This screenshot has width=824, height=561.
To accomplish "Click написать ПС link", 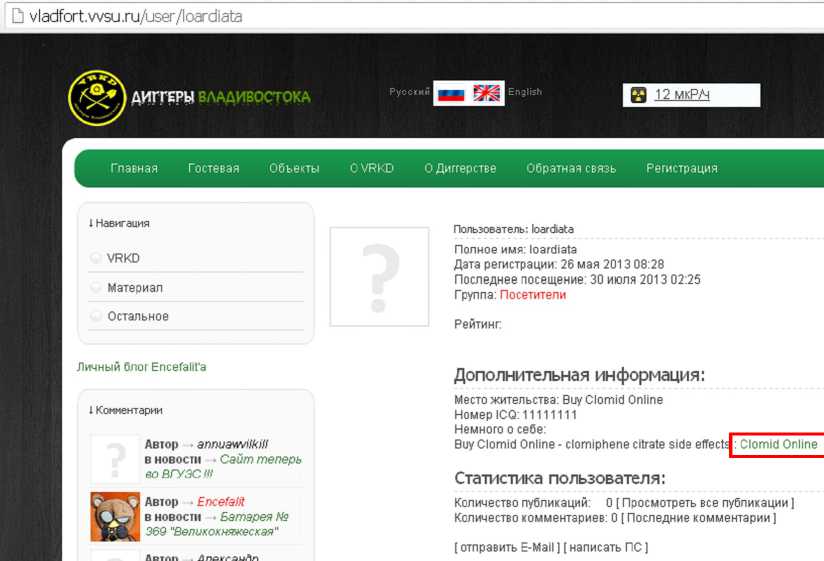I will tap(605, 547).
